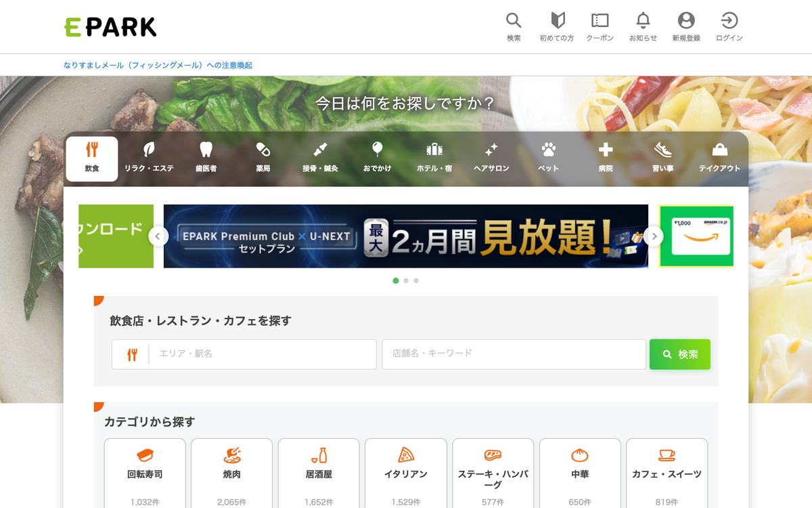Screen dimensions: 812x508
Task: Open the U-NEXT 見放題 banner
Action: pyautogui.click(x=406, y=236)
